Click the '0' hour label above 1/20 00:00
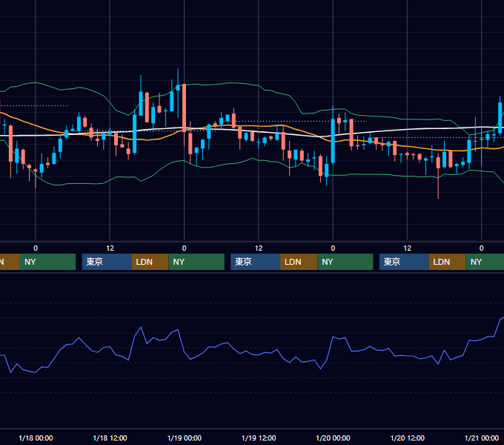 (333, 248)
